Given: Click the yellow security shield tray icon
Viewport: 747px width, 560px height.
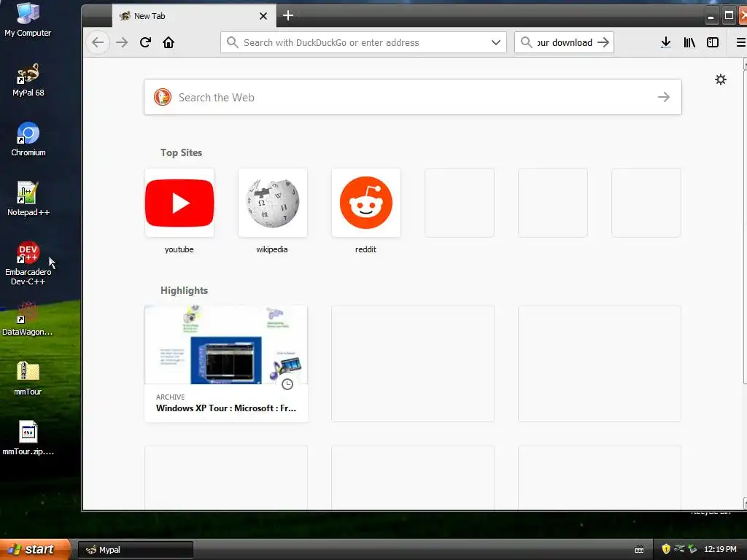Looking at the screenshot, I should click(x=665, y=549).
